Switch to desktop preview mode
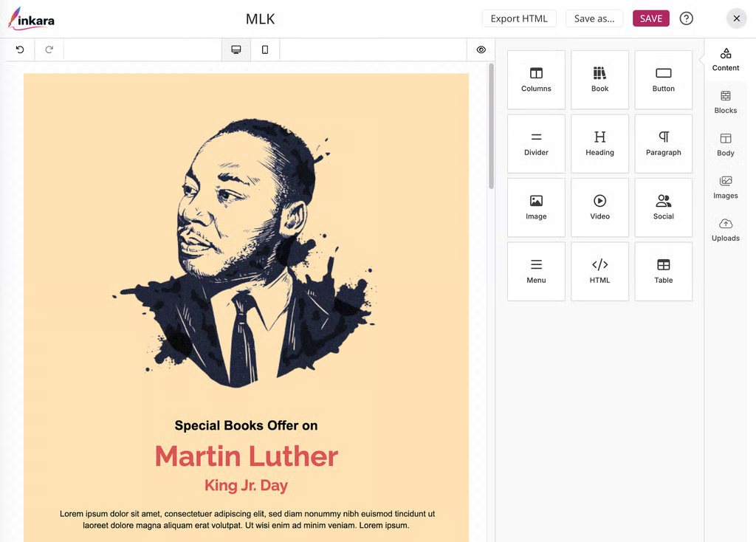The image size is (756, 542). [236, 49]
